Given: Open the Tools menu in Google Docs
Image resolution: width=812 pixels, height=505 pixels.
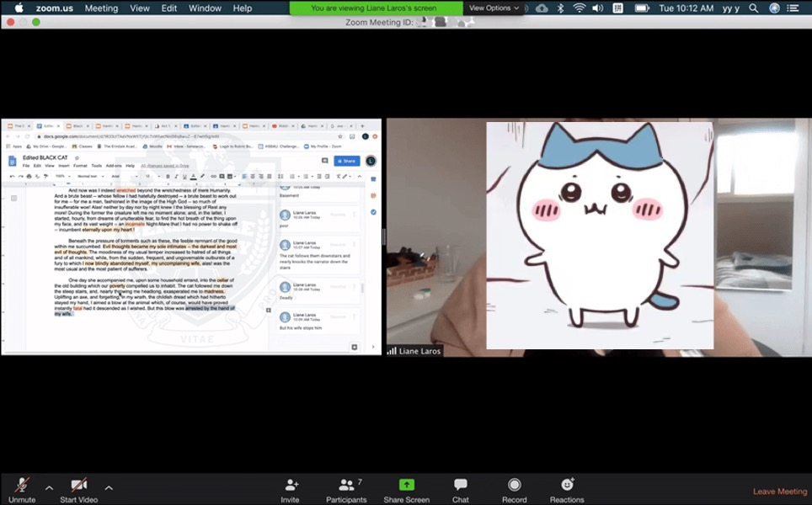Looking at the screenshot, I should [x=97, y=166].
